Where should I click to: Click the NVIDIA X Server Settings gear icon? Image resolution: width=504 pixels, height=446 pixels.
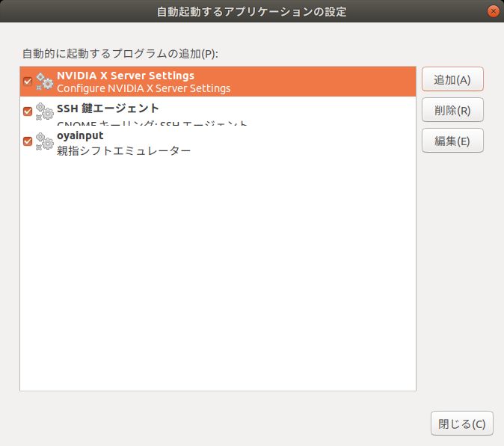[44, 82]
